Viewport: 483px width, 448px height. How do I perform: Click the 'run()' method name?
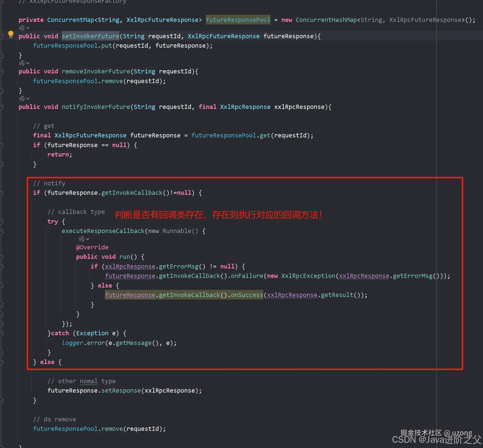(x=128, y=257)
